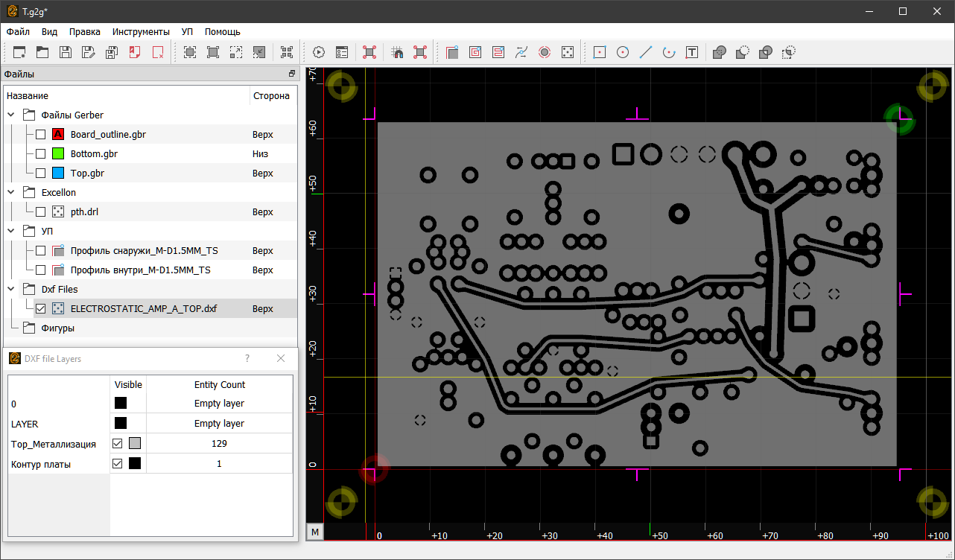Pick the Line drawing tool
This screenshot has height=560, width=955.
click(x=646, y=52)
